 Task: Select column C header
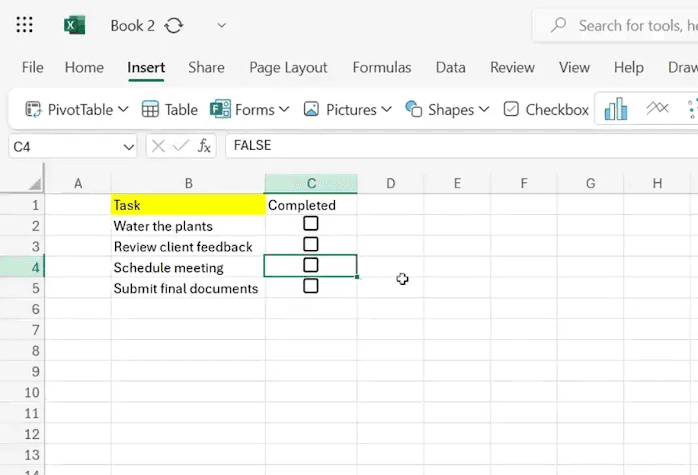pyautogui.click(x=311, y=183)
